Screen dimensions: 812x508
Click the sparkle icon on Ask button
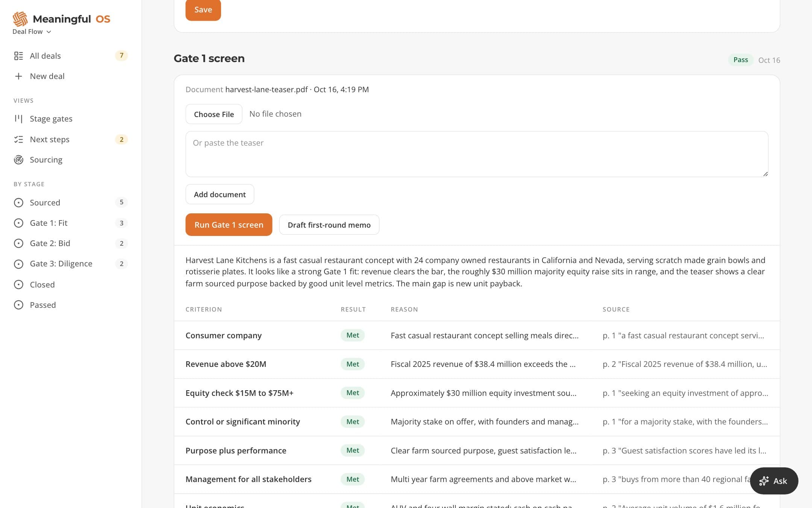764,481
